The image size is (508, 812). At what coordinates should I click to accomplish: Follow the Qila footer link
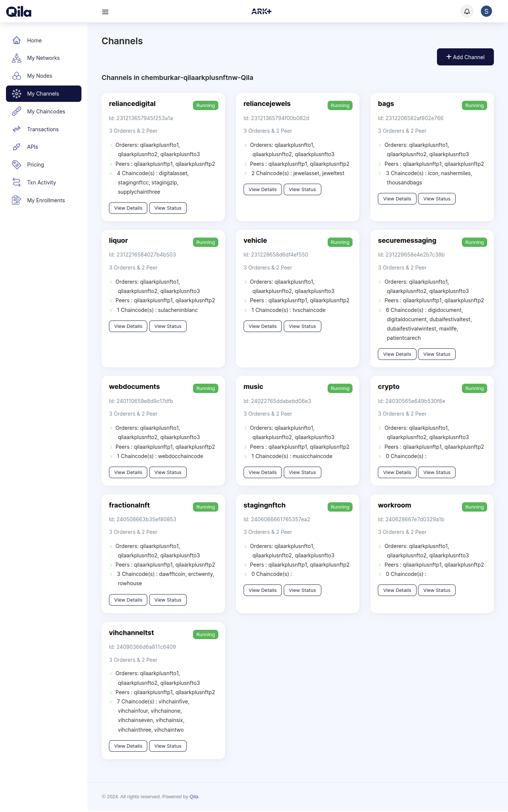pyautogui.click(x=194, y=796)
